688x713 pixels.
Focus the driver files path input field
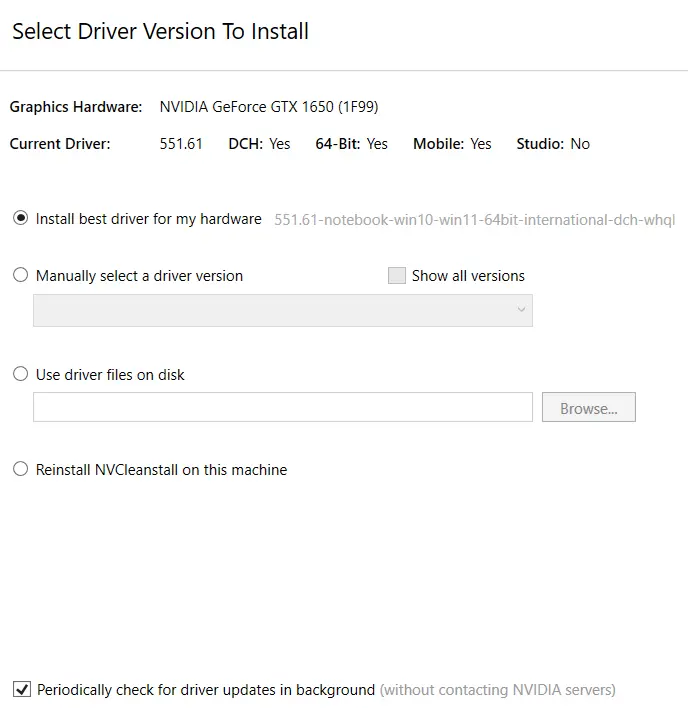coord(283,407)
